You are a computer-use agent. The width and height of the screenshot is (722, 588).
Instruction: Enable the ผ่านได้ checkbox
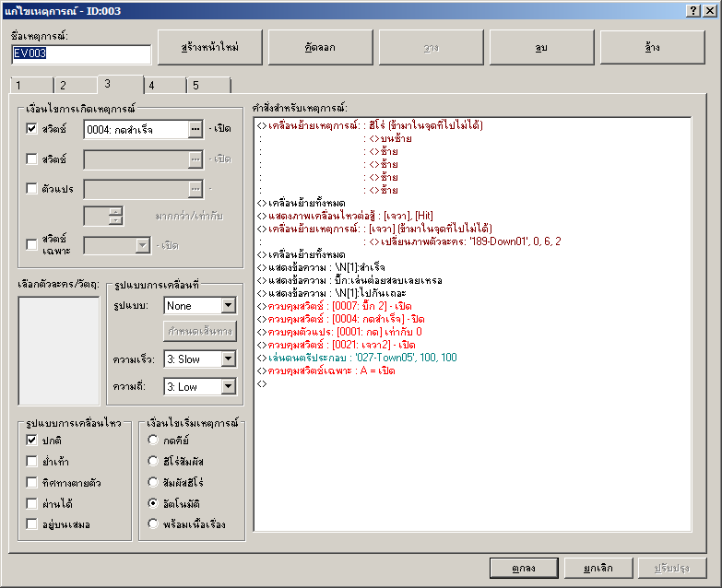(31, 503)
